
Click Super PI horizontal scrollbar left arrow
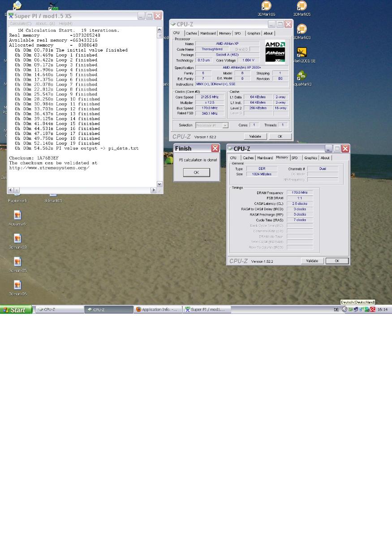(x=11, y=190)
